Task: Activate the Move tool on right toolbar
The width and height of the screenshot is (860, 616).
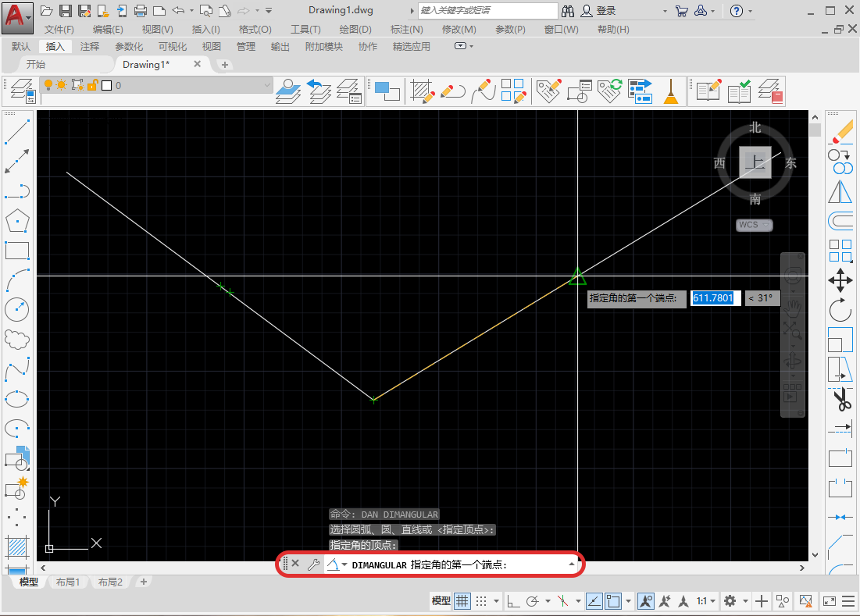Action: [840, 280]
